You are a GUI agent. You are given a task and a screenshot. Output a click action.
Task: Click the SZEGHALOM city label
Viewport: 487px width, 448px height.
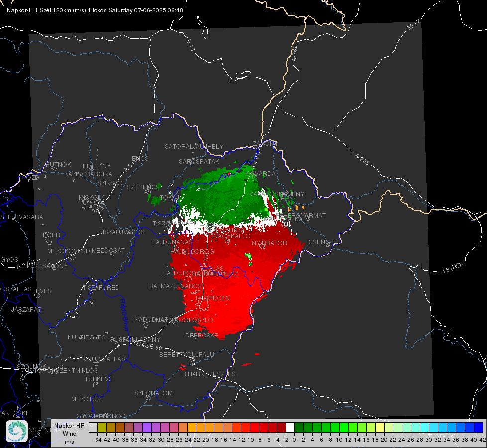click(153, 393)
